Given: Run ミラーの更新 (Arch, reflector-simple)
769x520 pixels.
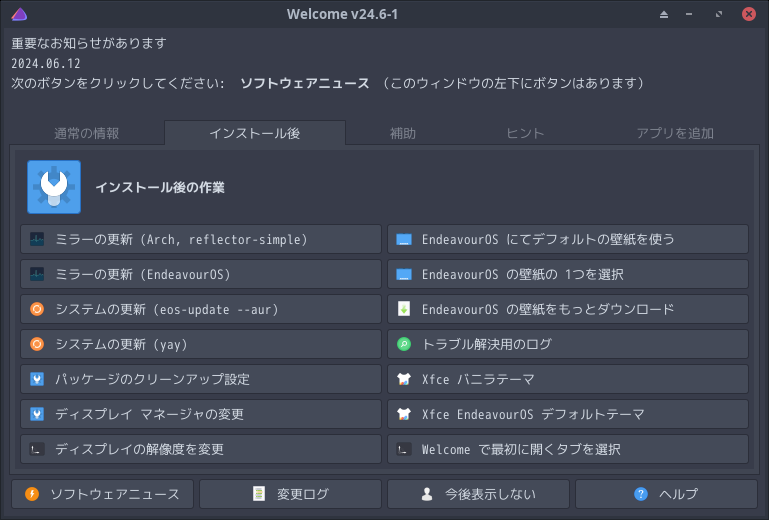Looking at the screenshot, I should coord(201,239).
